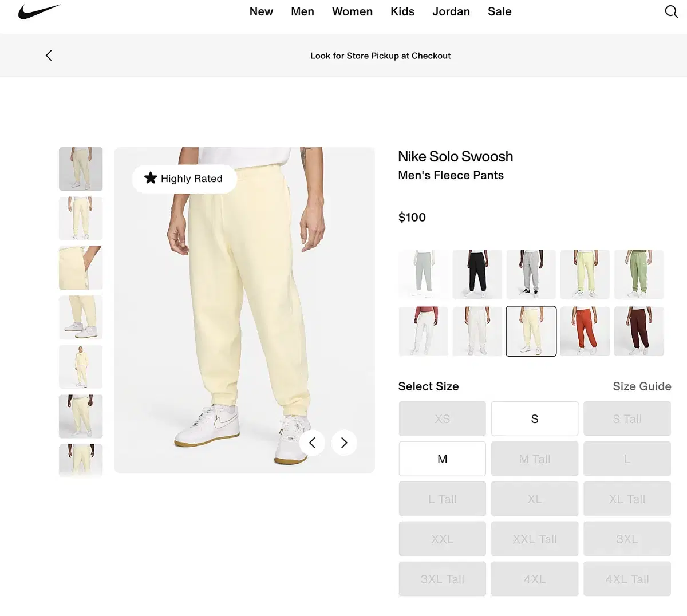
Task: Click the Men's Fleece Pants subtitle
Action: [451, 175]
